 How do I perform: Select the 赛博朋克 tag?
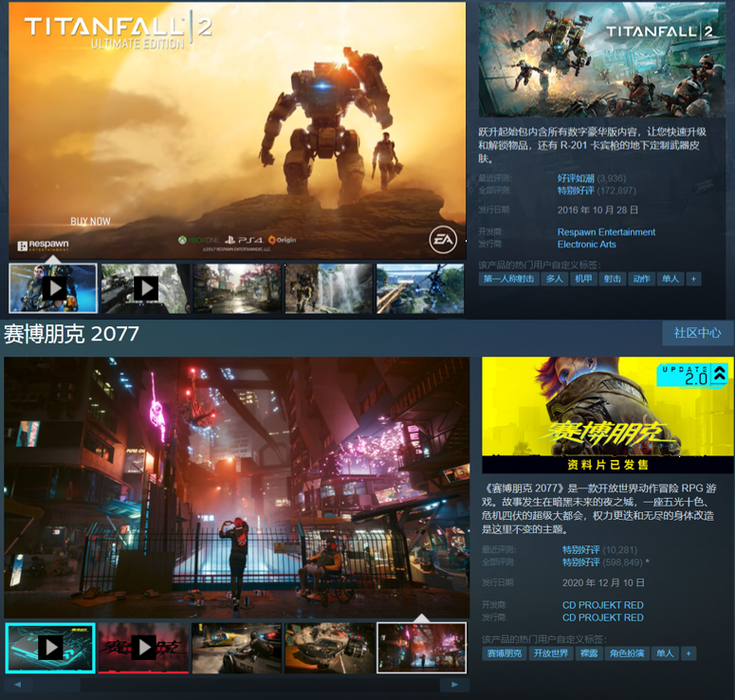pos(505,654)
